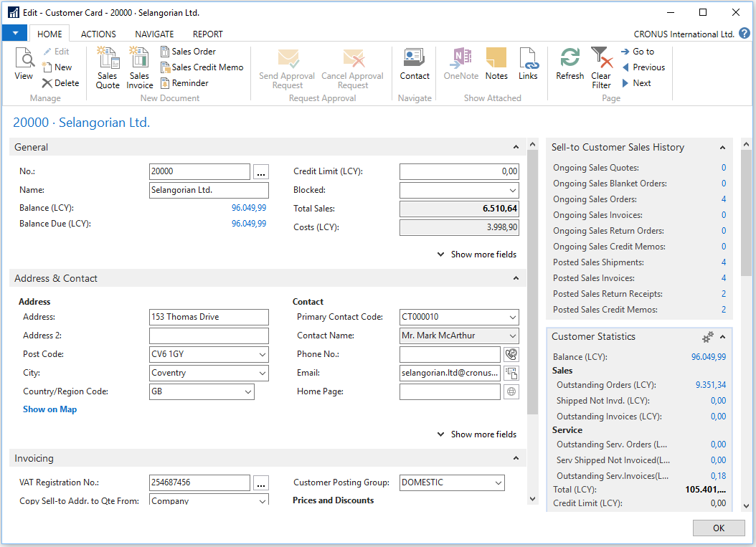Collapse the Address & Contact section
Image resolution: width=756 pixels, height=547 pixels.
click(516, 278)
